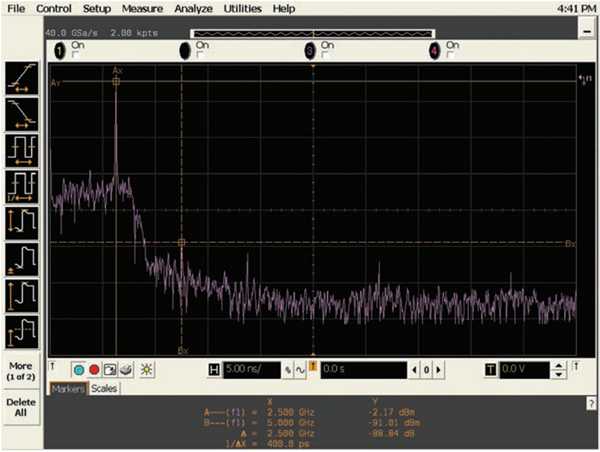Screen dimensions: 600x452
Task: Open horizontal setup via H icon
Action: point(214,370)
